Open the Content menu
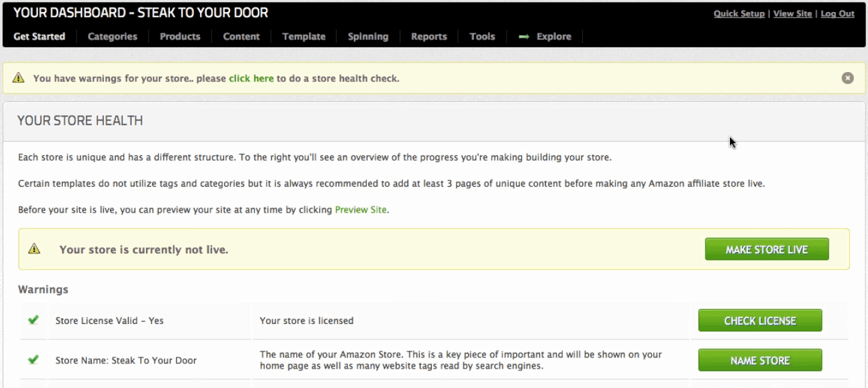 click(241, 37)
